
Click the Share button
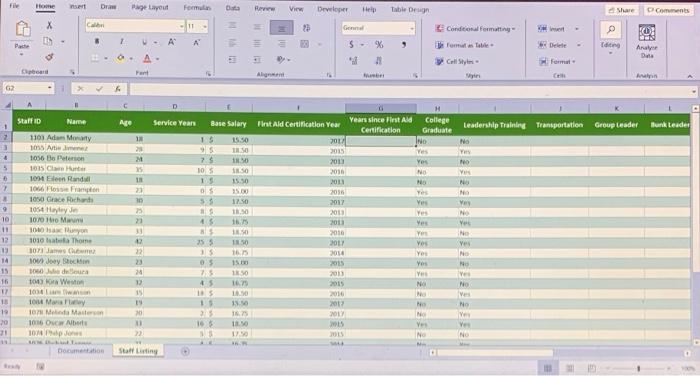(x=621, y=10)
